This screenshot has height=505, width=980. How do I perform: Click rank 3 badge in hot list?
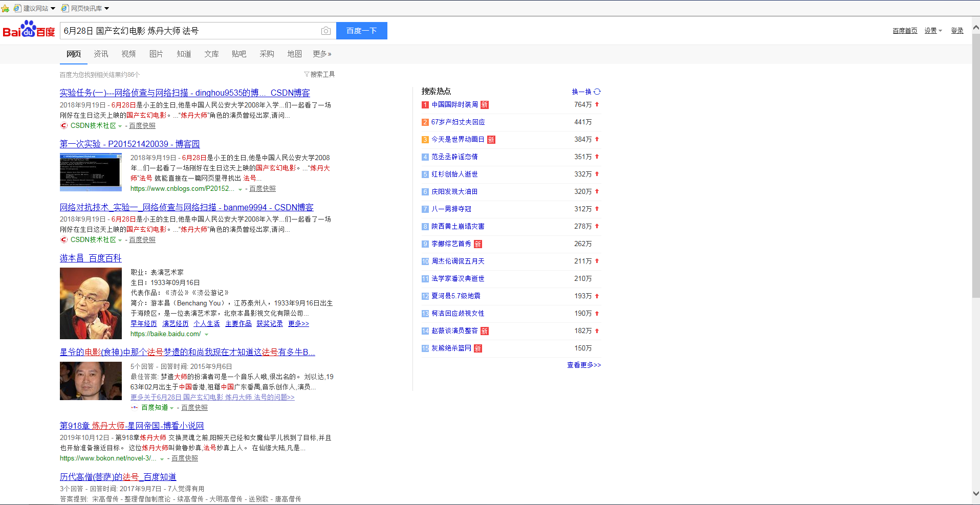click(x=425, y=140)
